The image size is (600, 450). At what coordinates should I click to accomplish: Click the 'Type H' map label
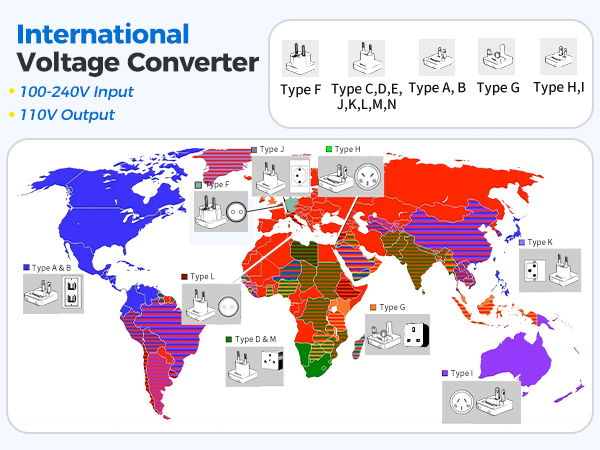[347, 149]
